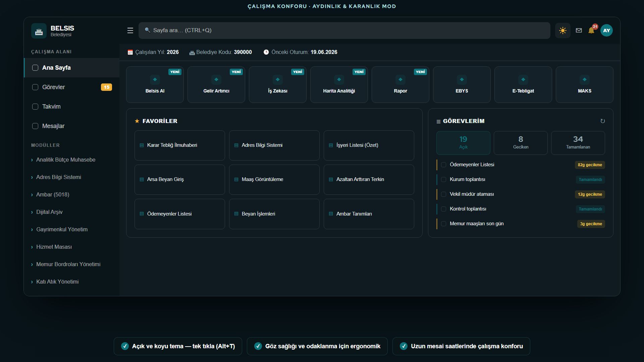Viewport: 644px width, 362px height.
Task: Expand Memur Bordroları Yönetimi module
Action: 71,264
